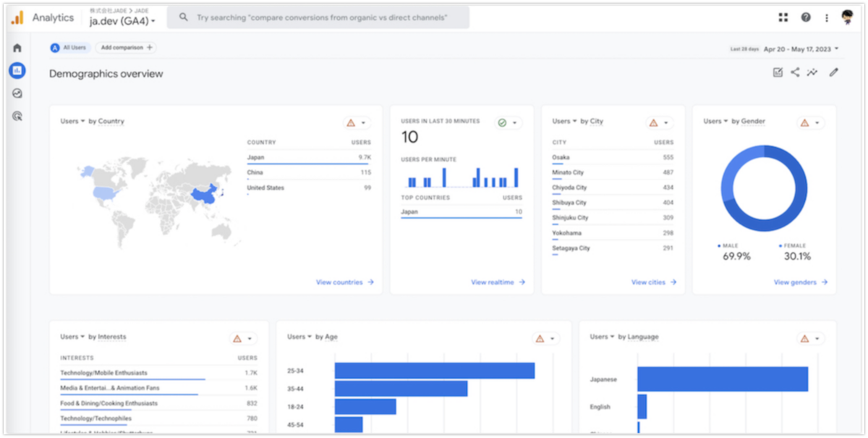
Task: Click the Female legend entry
Action: point(796,252)
